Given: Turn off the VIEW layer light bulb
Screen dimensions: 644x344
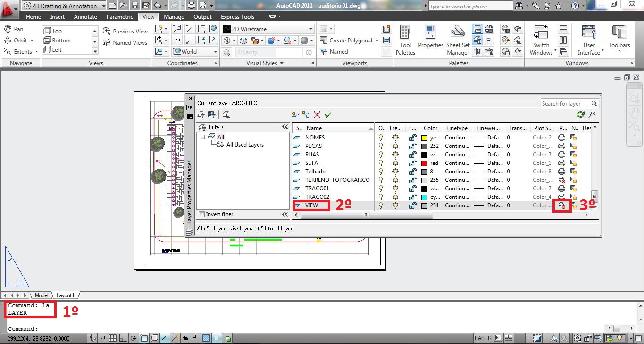Looking at the screenshot, I should 381,205.
